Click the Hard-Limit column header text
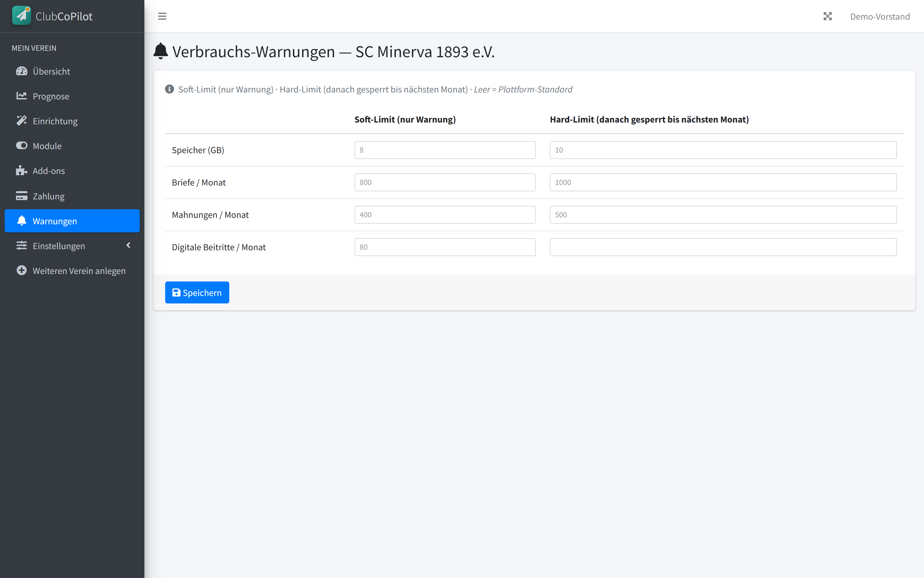This screenshot has width=924, height=578. 649,119
